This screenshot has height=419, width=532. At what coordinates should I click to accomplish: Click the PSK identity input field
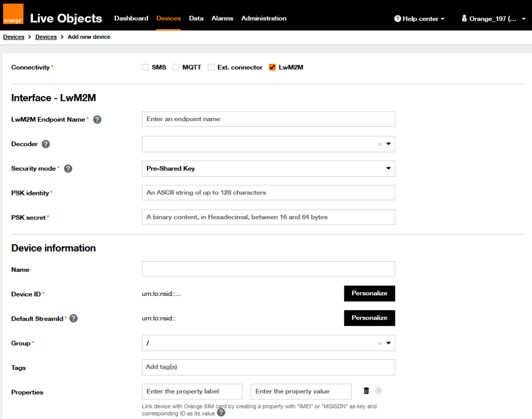[x=268, y=193]
